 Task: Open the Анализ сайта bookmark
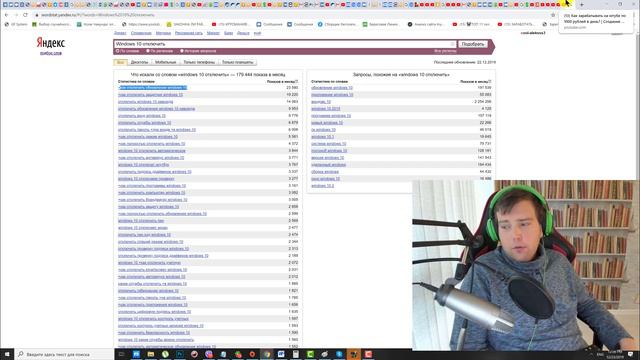(425, 24)
